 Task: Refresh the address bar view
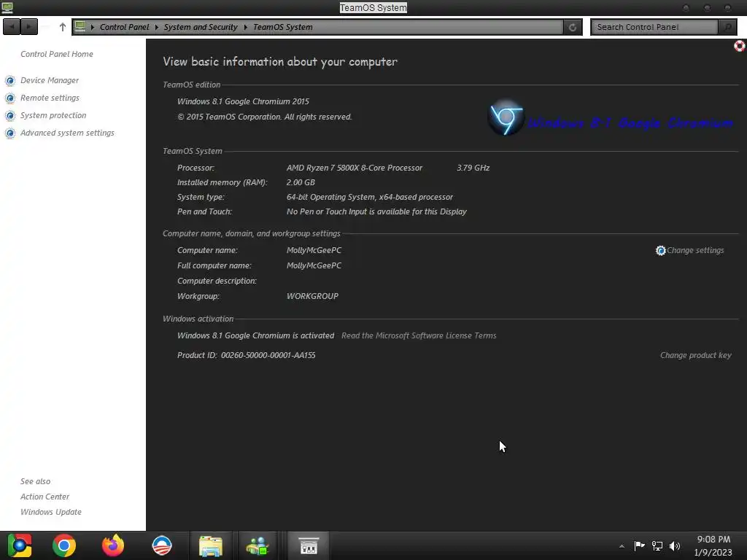click(x=573, y=27)
